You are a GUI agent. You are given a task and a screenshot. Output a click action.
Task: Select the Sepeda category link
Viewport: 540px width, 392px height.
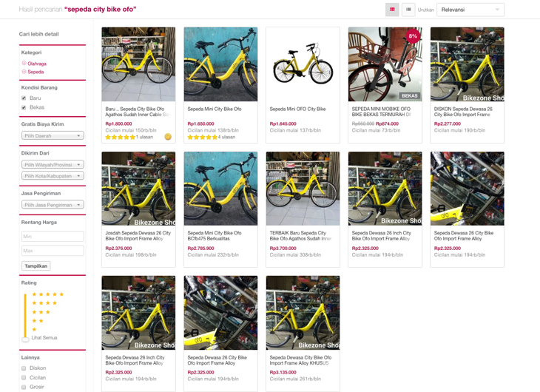tap(36, 72)
